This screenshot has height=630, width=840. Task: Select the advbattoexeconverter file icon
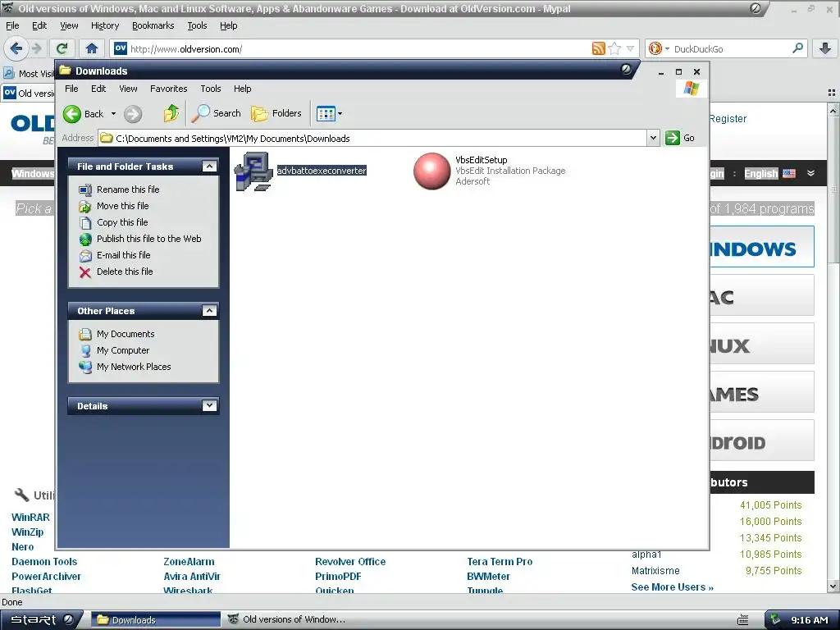click(x=253, y=171)
